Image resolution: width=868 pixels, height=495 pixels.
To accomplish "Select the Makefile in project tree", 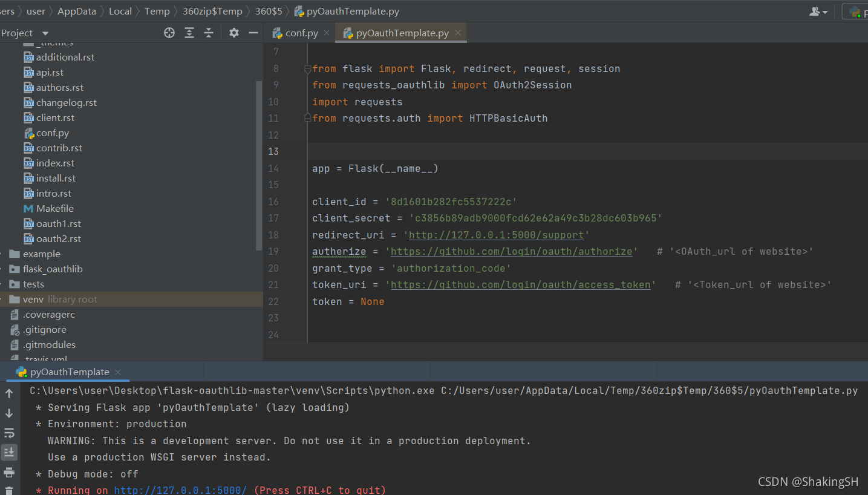I will tap(55, 208).
